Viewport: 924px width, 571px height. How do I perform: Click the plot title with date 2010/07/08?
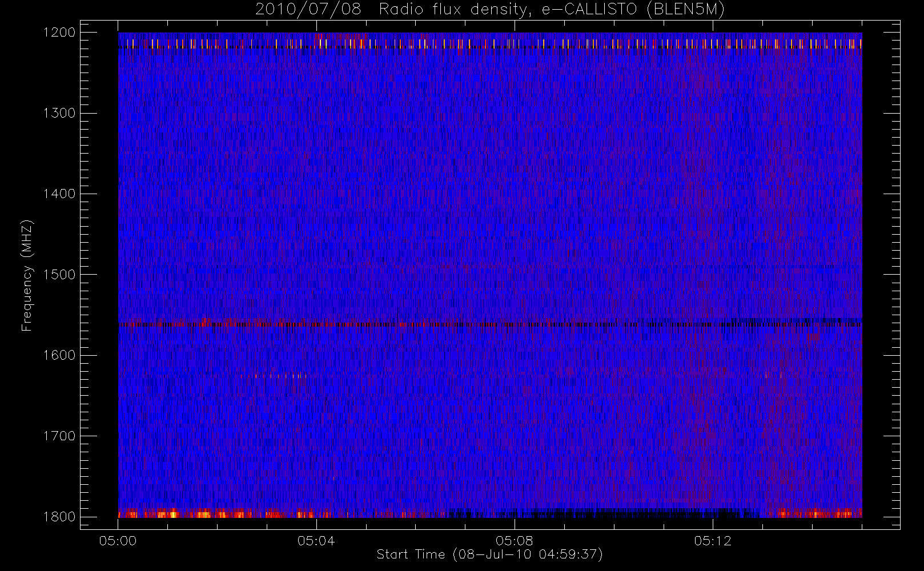pos(490,10)
